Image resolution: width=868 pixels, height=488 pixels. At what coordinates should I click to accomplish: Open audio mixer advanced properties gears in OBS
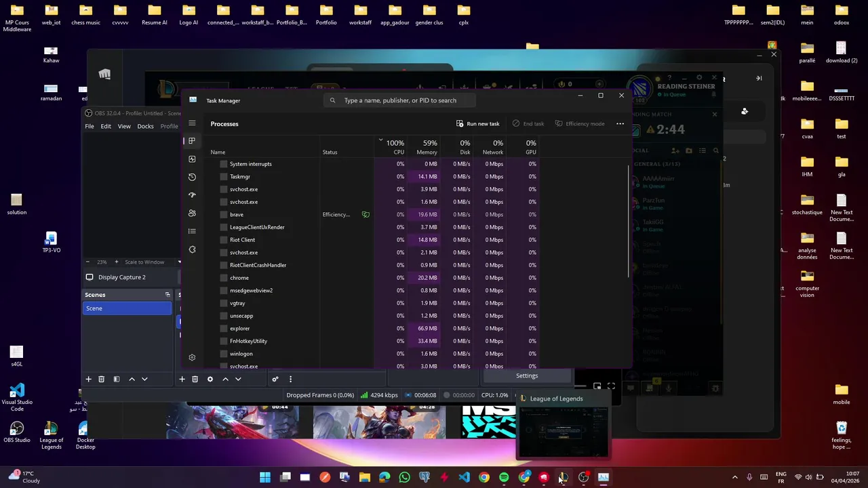tap(275, 379)
